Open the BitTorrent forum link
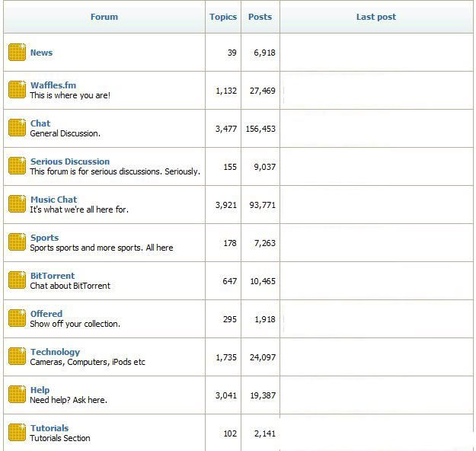Screen dimensions: 476x451 pyautogui.click(x=52, y=276)
